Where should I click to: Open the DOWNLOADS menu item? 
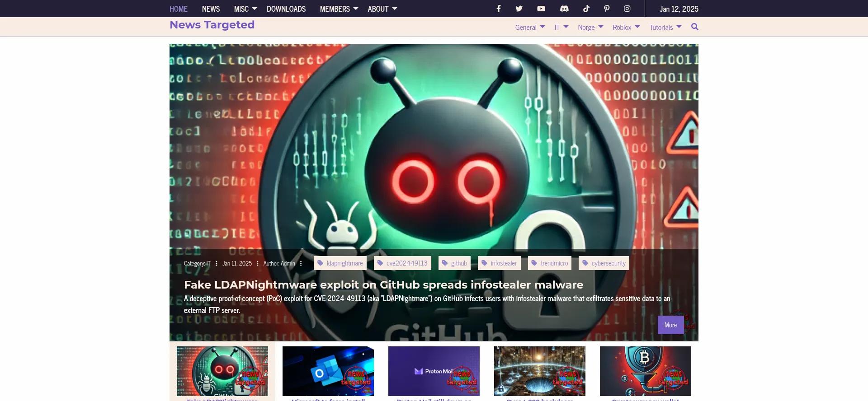click(286, 9)
